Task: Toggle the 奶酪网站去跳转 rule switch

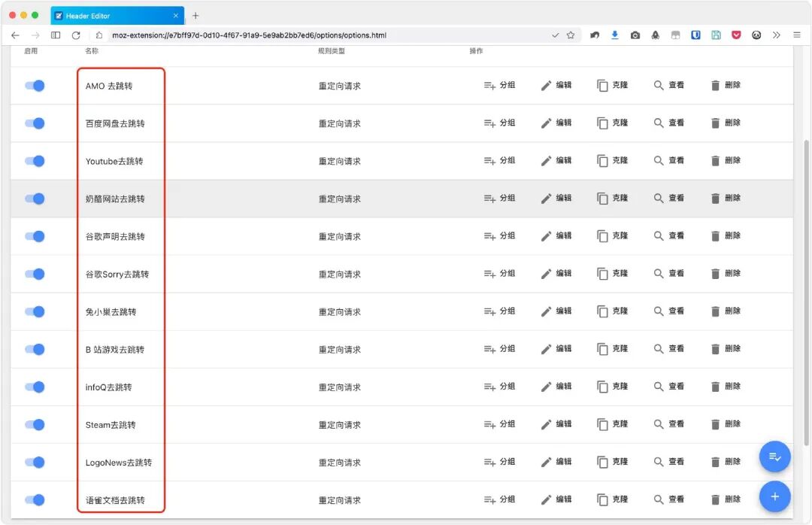Action: [35, 199]
